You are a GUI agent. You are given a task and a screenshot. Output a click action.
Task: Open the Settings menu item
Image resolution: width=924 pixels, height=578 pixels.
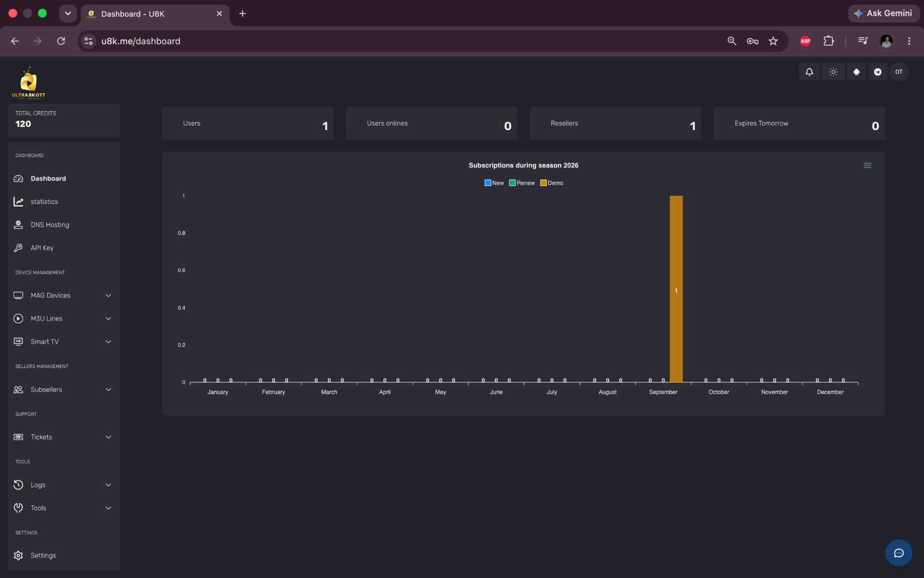click(64, 555)
